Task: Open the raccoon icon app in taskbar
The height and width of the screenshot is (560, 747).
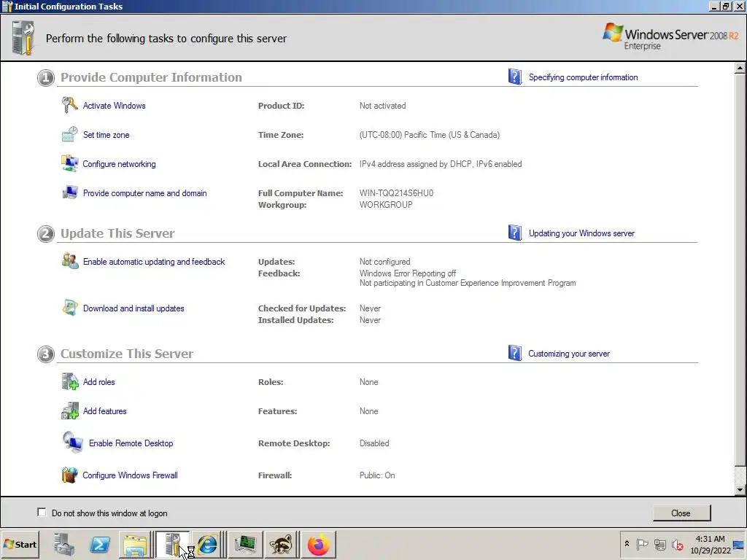Action: pos(282,544)
